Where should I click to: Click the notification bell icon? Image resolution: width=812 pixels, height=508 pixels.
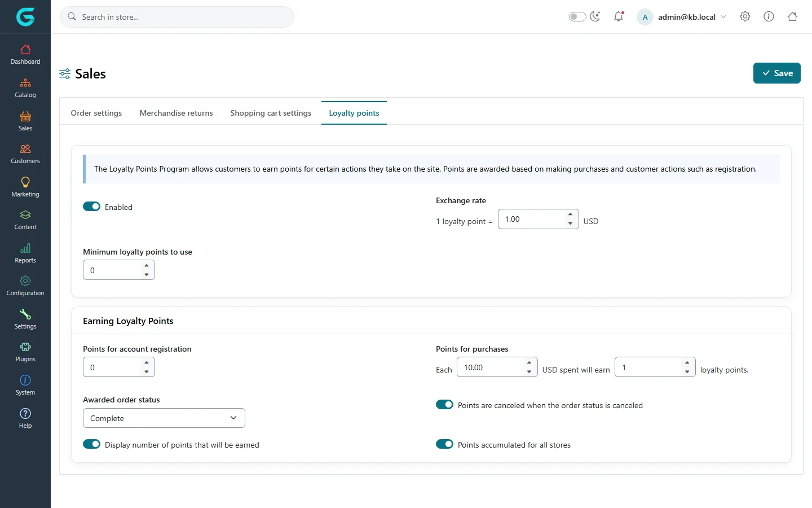click(619, 17)
